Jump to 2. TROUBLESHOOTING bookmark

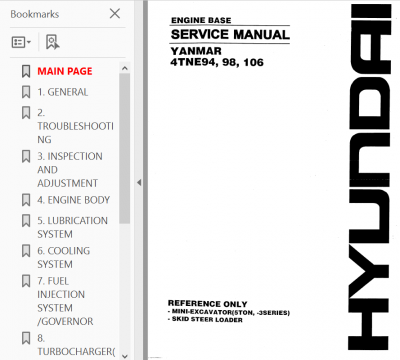(75, 126)
